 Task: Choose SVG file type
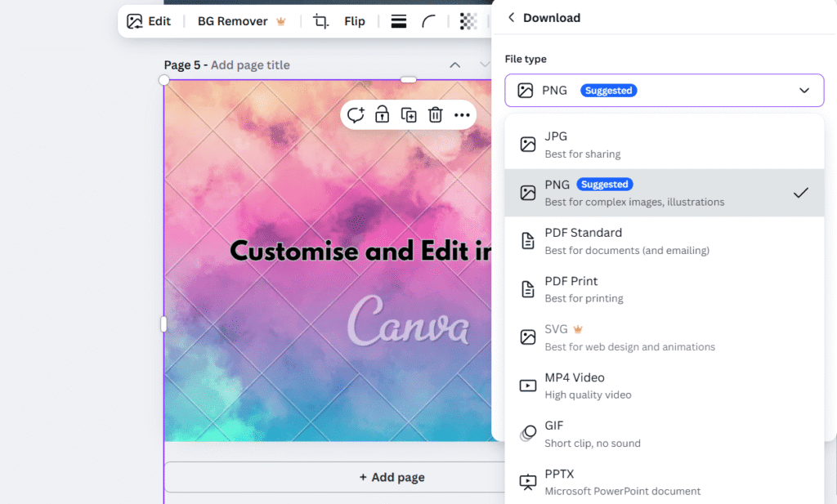pyautogui.click(x=664, y=337)
